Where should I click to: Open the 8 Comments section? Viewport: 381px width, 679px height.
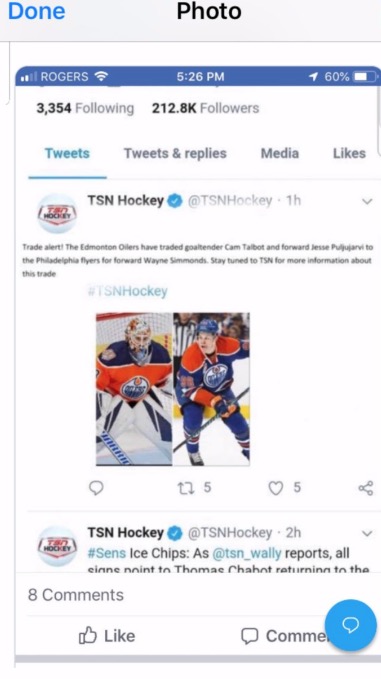coord(76,595)
